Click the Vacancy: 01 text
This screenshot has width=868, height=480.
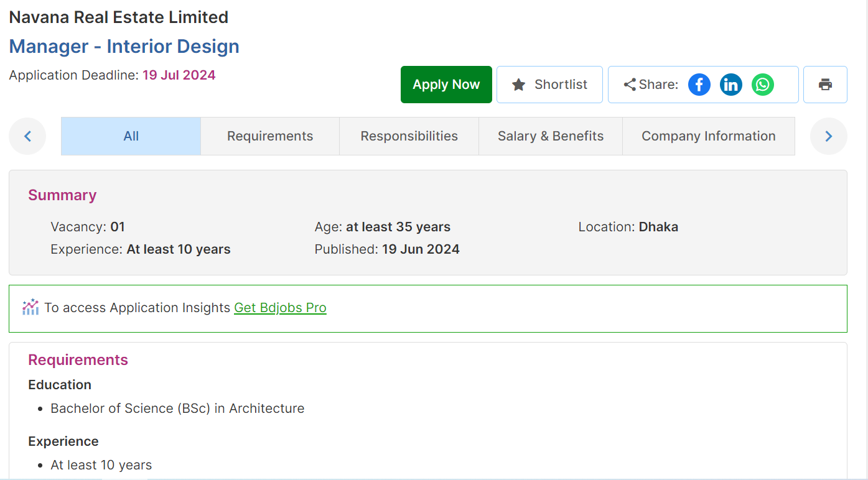pyautogui.click(x=88, y=227)
